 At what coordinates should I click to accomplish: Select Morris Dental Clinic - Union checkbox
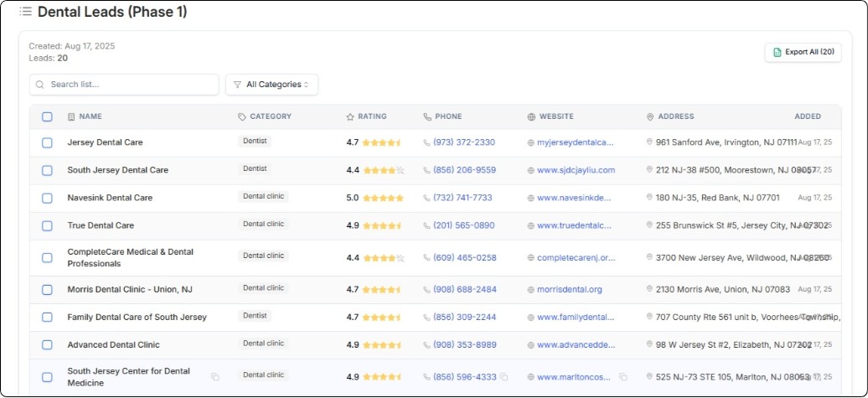click(x=47, y=290)
